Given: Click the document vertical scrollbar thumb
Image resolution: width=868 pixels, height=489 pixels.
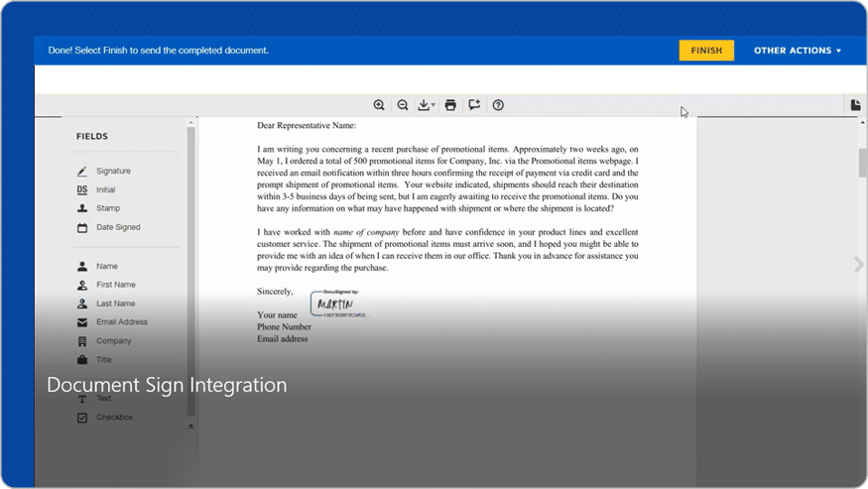Looking at the screenshot, I should (862, 163).
